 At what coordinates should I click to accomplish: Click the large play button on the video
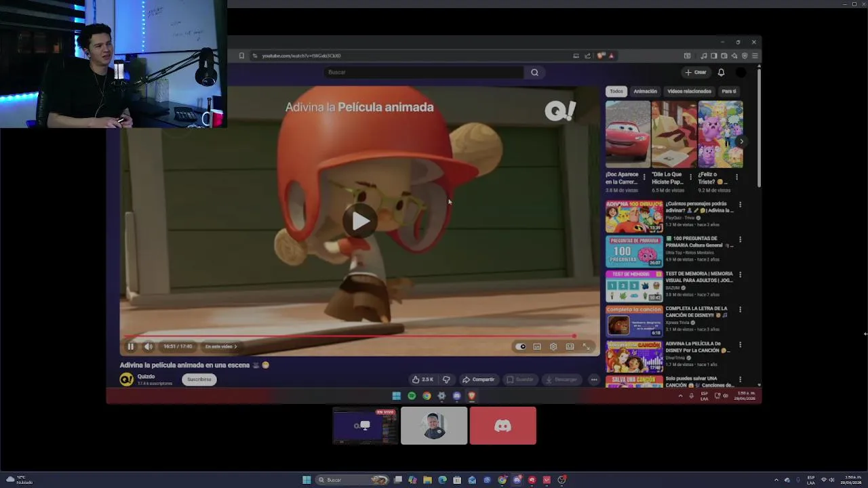pos(361,220)
